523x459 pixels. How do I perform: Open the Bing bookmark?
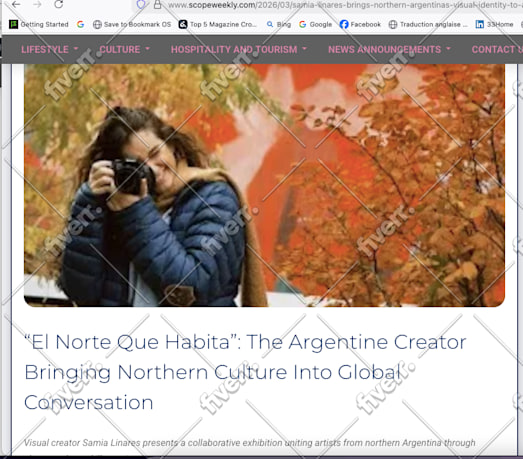pyautogui.click(x=279, y=24)
